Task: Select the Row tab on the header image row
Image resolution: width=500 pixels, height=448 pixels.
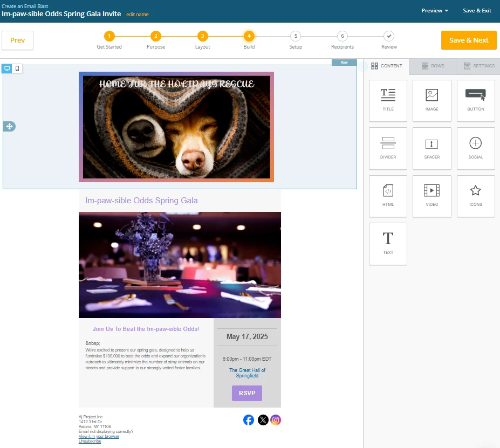Action: pos(344,62)
